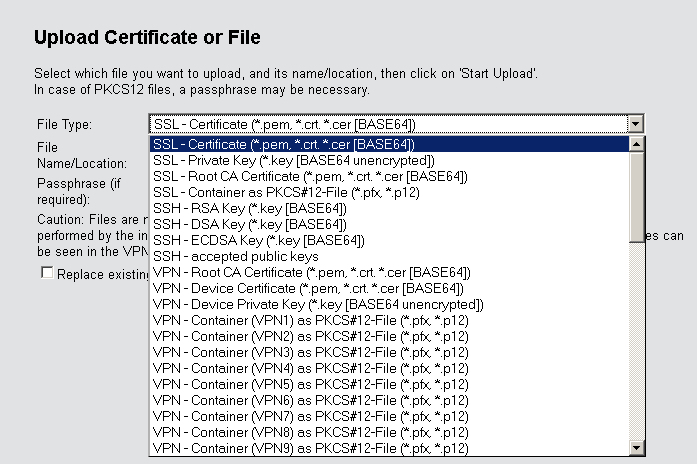Select SSH - ECDSA Key option
Screen dimensions: 697x464
tap(258, 240)
